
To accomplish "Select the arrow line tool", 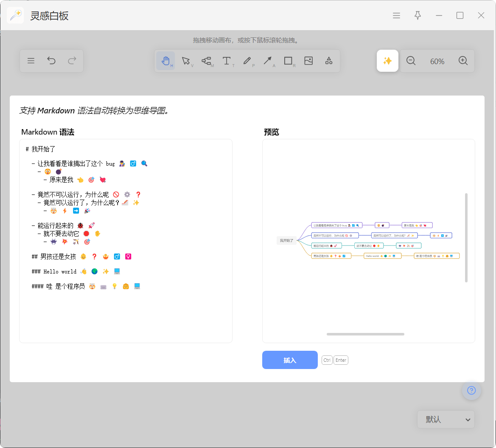I will 268,61.
